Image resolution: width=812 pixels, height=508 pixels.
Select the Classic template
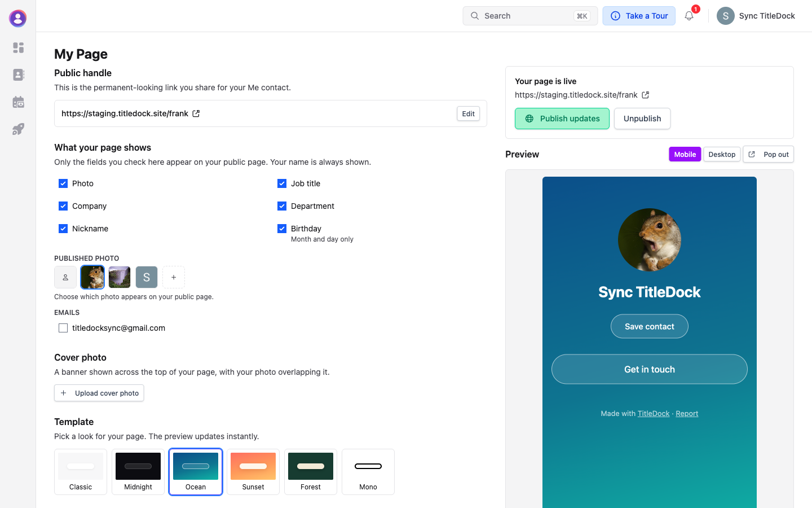pos(81,472)
